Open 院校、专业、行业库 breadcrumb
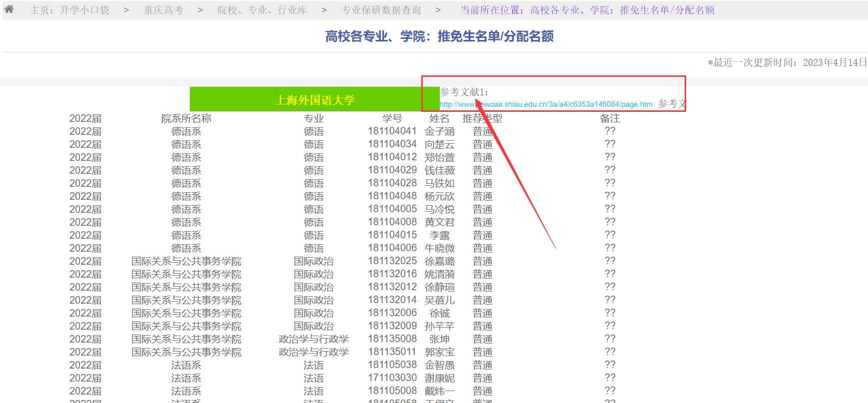Image resolution: width=868 pixels, height=403 pixels. (262, 10)
